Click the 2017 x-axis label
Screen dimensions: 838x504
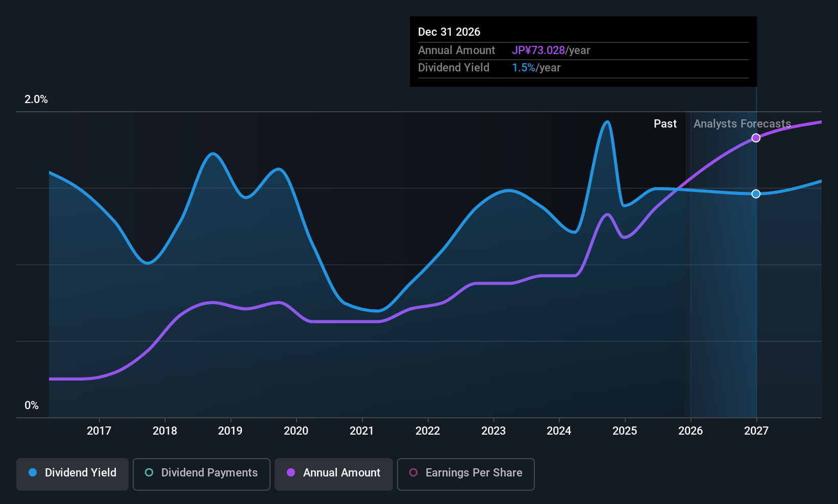click(99, 431)
